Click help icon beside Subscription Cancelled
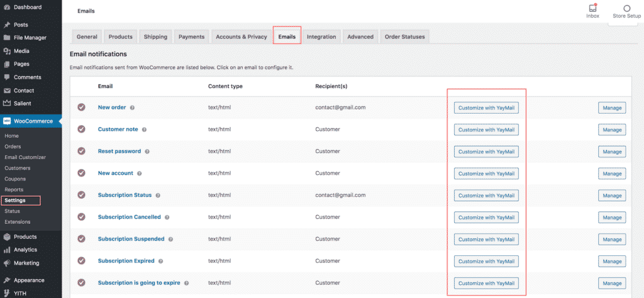The width and height of the screenshot is (644, 298). [167, 217]
